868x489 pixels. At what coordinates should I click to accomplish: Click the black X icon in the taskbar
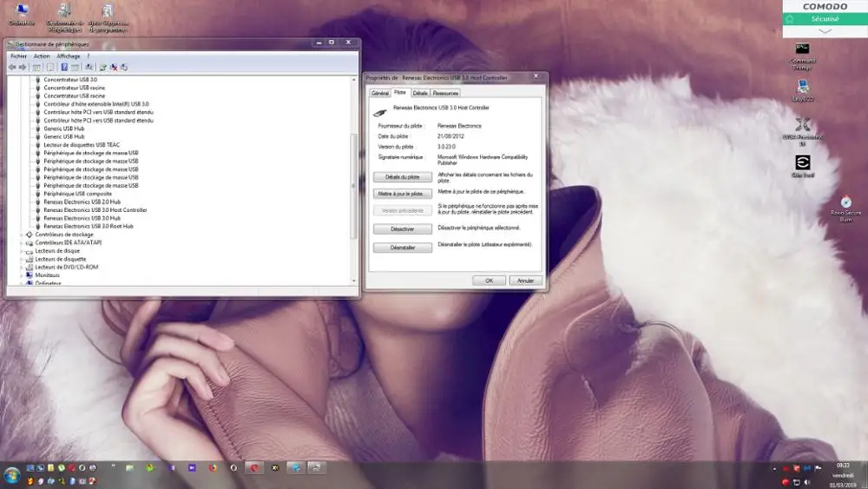[x=275, y=468]
